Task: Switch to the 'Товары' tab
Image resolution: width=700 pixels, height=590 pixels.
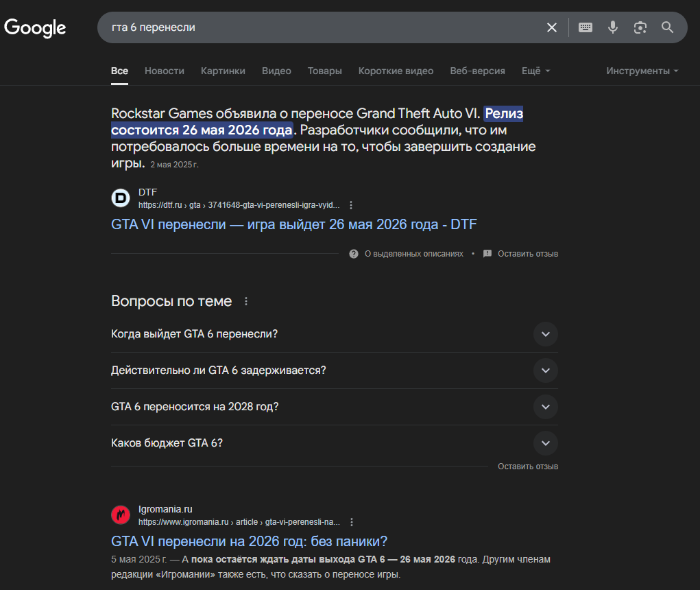Action: pos(324,71)
